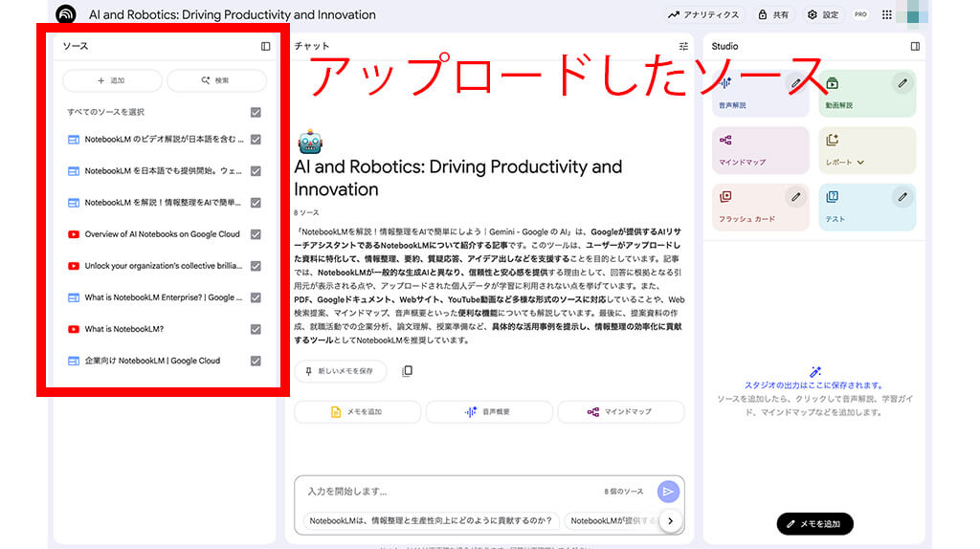The height and width of the screenshot is (549, 980).
Task: Open source What is NotebookLM?
Action: (x=123, y=329)
